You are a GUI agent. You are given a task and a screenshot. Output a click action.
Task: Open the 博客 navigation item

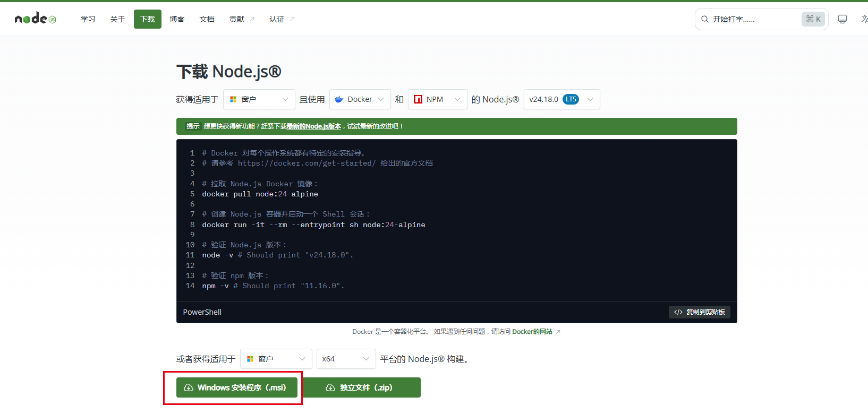tap(177, 19)
